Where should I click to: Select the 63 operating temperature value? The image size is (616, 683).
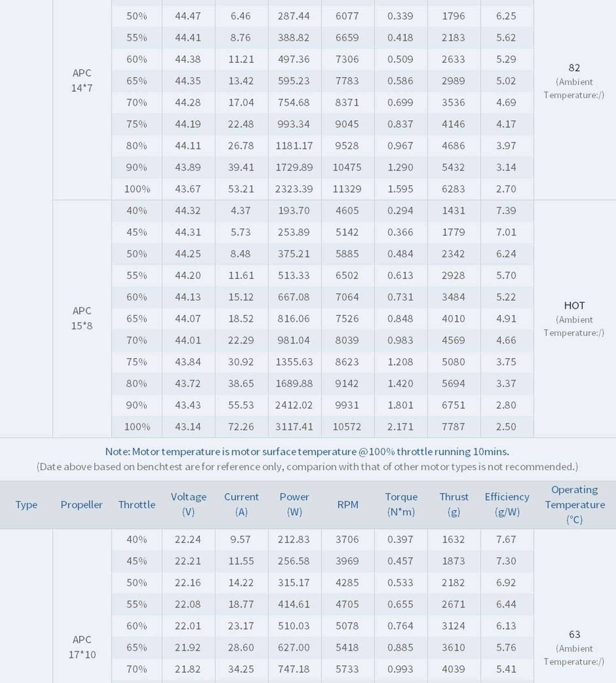tap(574, 635)
